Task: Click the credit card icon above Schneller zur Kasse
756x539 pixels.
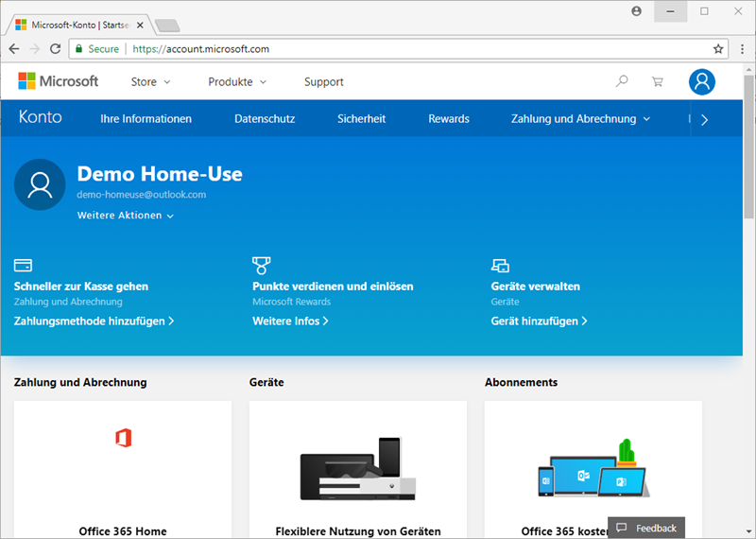Action: click(23, 266)
